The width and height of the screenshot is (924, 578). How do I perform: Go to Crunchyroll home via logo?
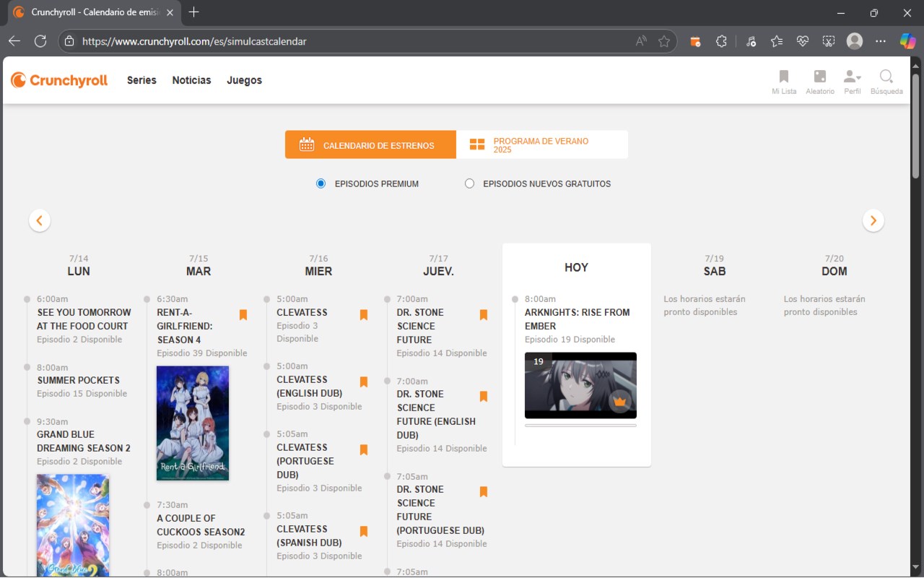coord(59,80)
